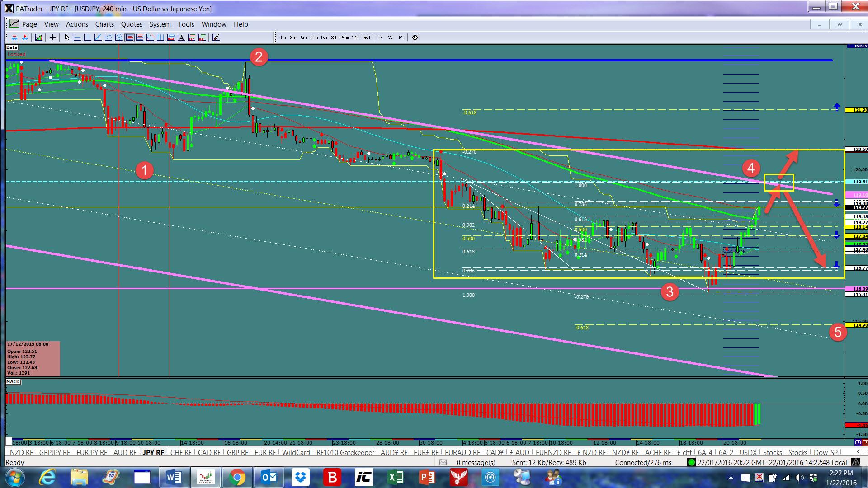Click the RSL lines toolbar icon
This screenshot has width=868, height=488.
[202, 38]
